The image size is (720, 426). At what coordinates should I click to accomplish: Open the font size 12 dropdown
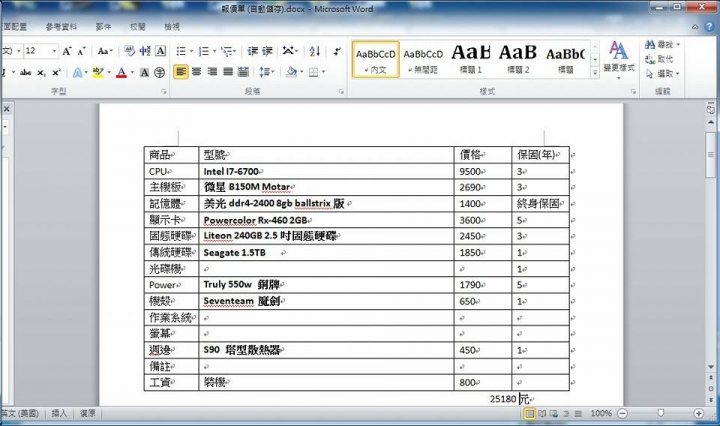pyautogui.click(x=55, y=51)
